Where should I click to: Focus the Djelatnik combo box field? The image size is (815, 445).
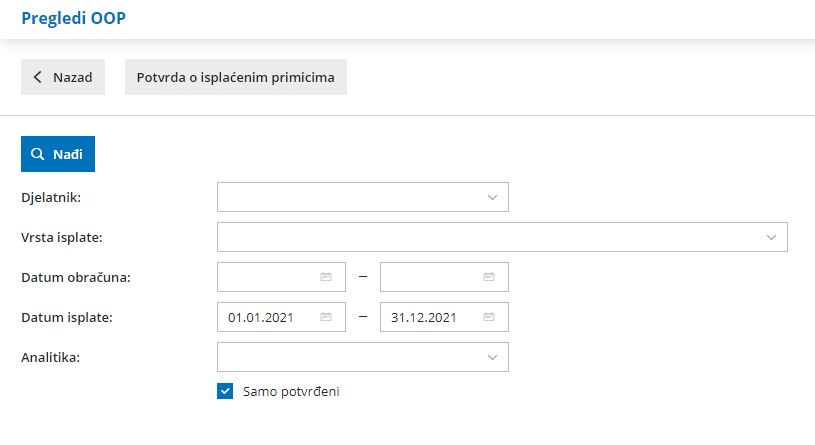pyautogui.click(x=350, y=197)
